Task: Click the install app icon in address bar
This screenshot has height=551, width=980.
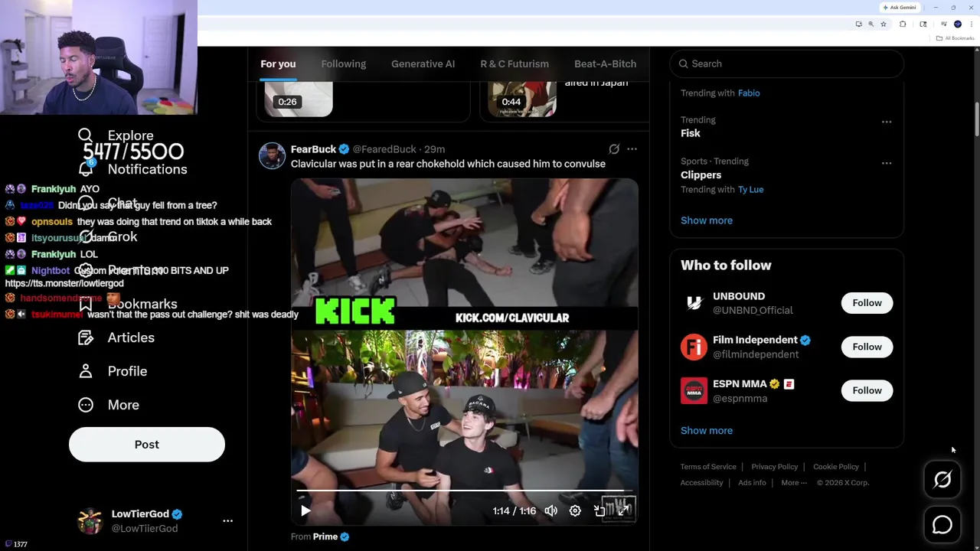Action: tap(859, 24)
